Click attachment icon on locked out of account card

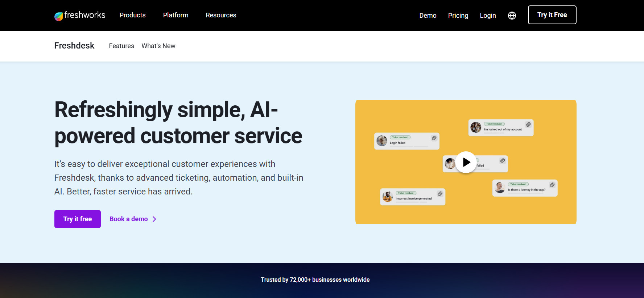coord(528,125)
